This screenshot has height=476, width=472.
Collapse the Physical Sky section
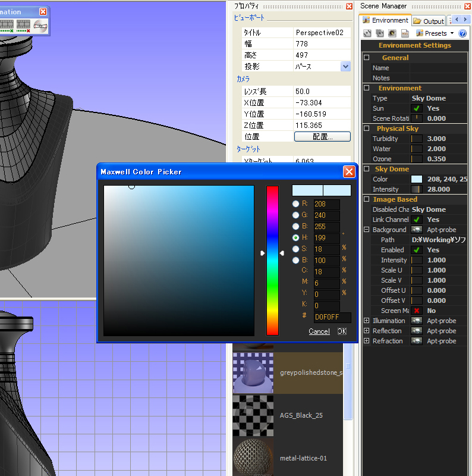tap(366, 129)
